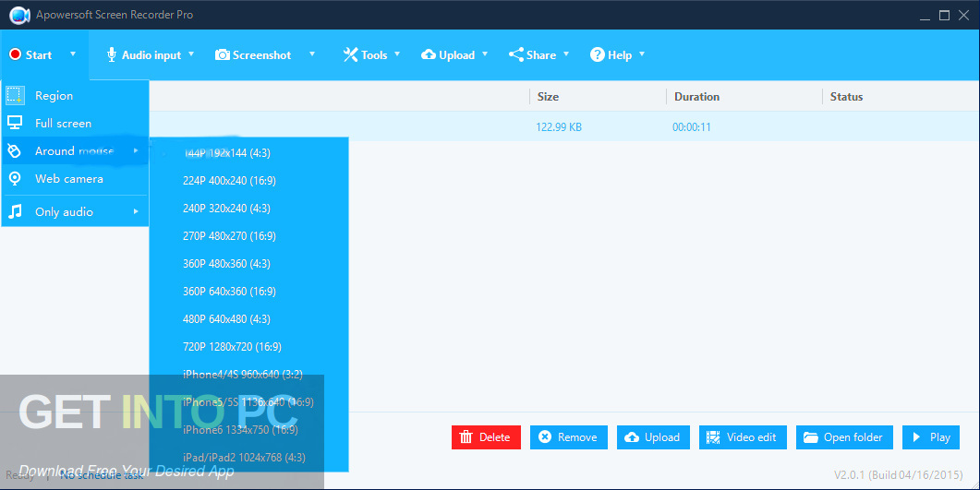Screen dimensions: 980x490
Task: Click the Only audio music note icon
Action: [x=15, y=211]
